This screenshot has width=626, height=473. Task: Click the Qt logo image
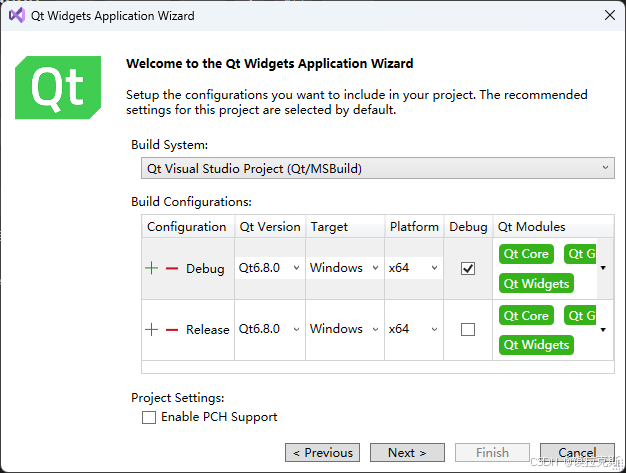(x=58, y=87)
